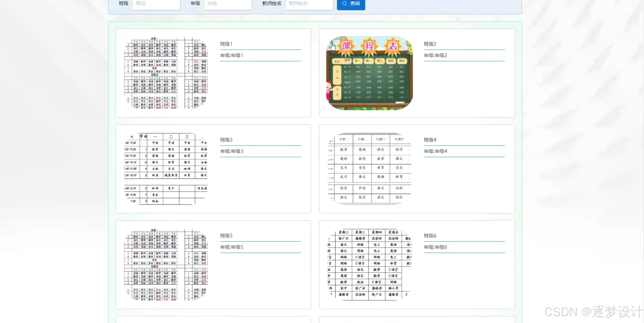This screenshot has height=323, width=644.
Task: Click the 年级:年级2 text
Action: tap(435, 55)
